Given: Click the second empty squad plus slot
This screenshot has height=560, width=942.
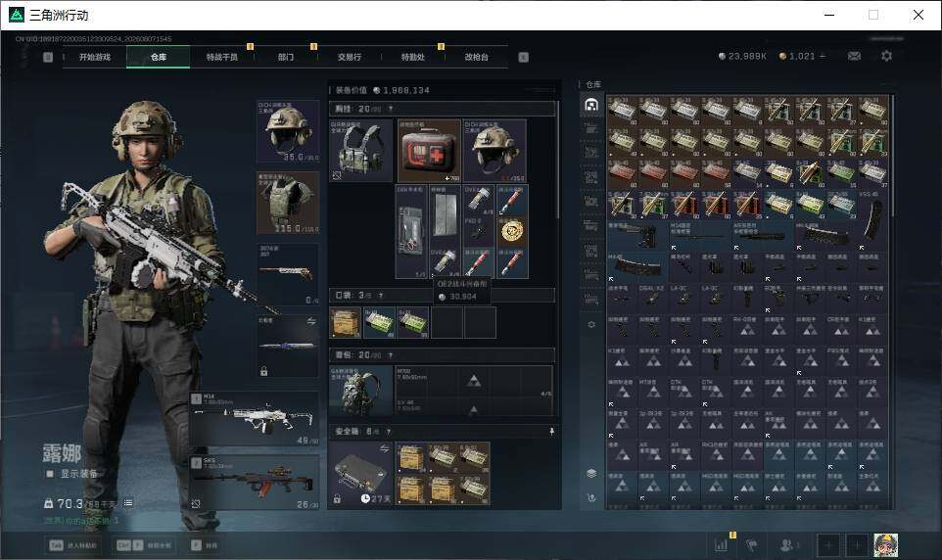Looking at the screenshot, I should (x=857, y=545).
